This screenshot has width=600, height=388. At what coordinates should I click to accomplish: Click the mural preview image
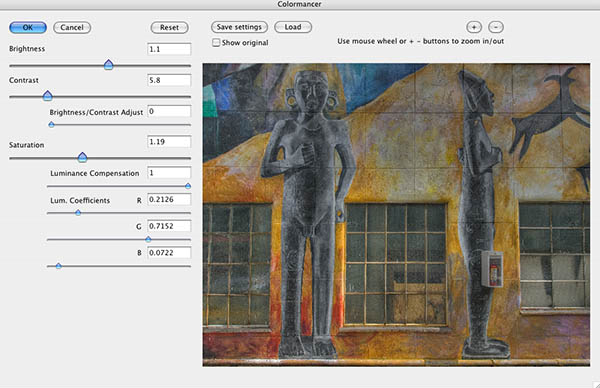point(396,215)
